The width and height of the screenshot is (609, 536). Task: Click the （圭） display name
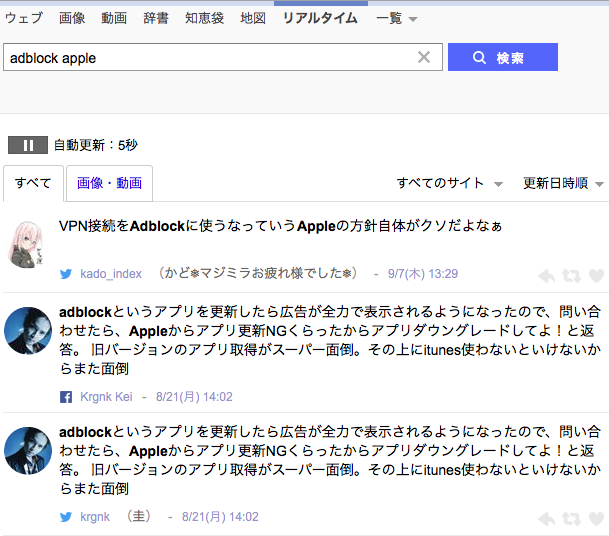click(x=139, y=517)
